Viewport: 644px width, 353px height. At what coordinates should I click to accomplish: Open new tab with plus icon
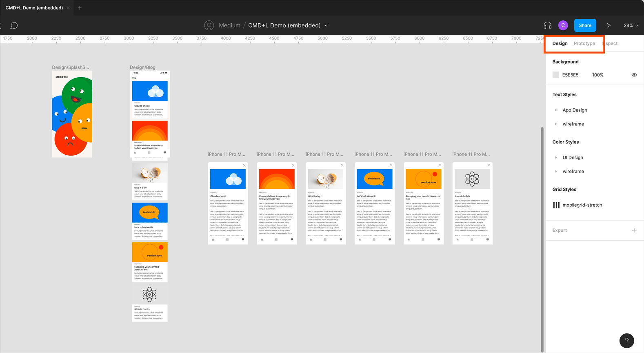80,8
